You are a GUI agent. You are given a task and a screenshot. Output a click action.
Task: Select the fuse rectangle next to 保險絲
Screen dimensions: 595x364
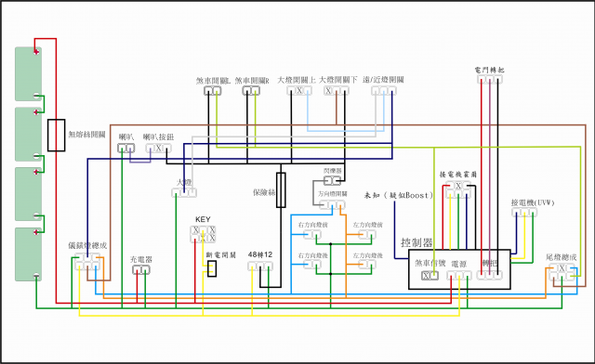click(x=281, y=190)
